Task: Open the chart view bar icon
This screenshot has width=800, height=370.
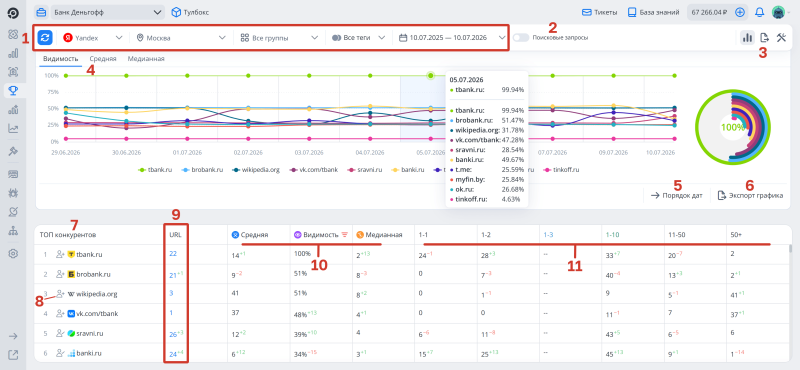Action: pos(747,37)
